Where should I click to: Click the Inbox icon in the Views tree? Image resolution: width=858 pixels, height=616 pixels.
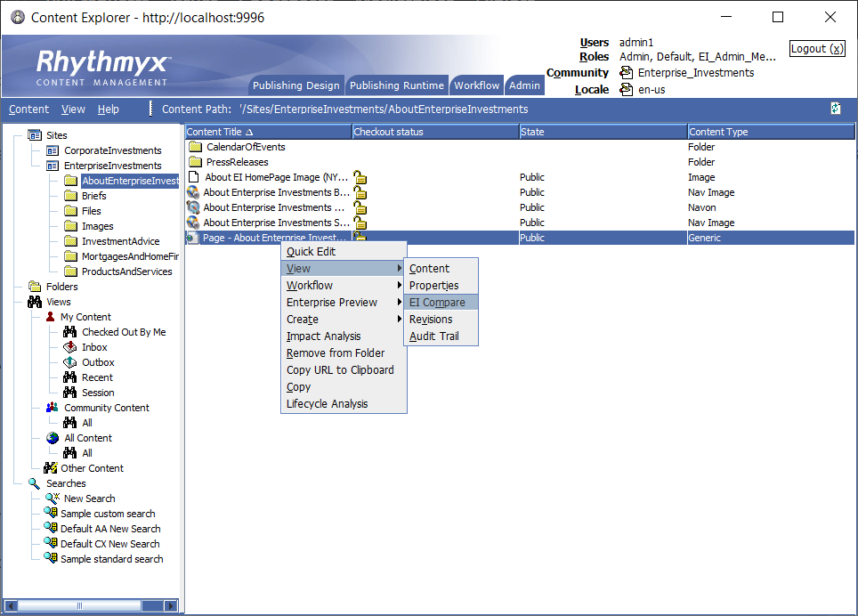[69, 346]
